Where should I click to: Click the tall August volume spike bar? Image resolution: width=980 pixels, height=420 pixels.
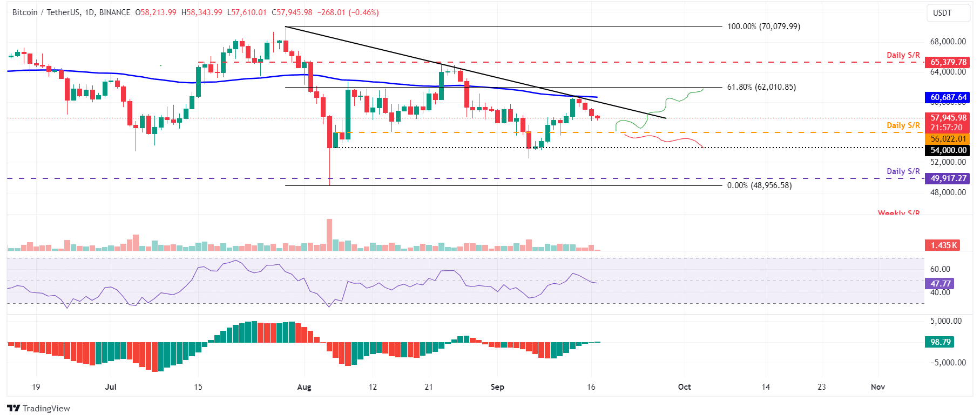[x=329, y=235]
